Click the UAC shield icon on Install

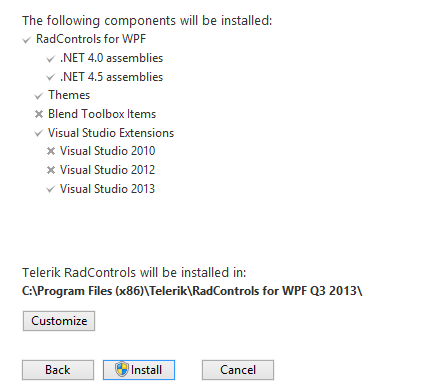pyautogui.click(x=122, y=370)
